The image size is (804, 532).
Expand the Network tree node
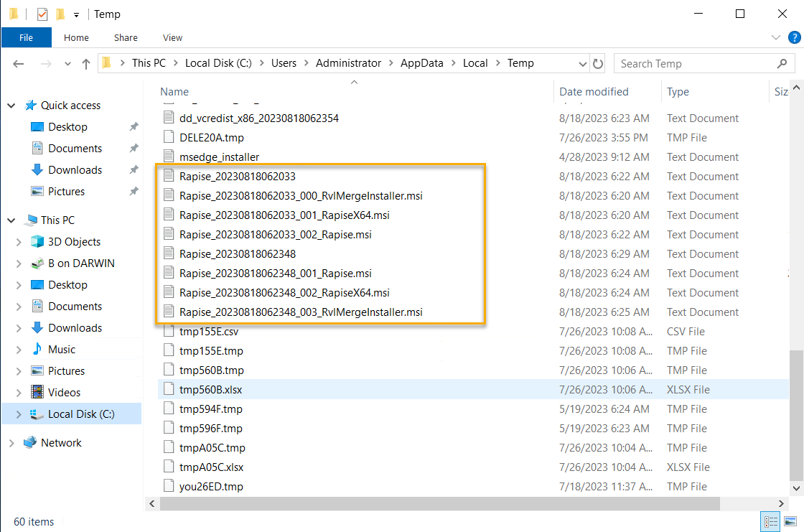(11, 443)
